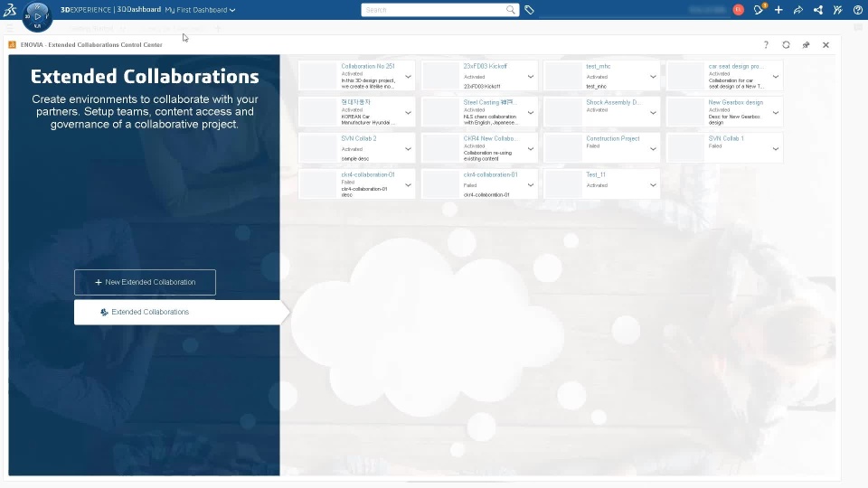Click the car seat design pro... thumbnail
This screenshot has width=868, height=488.
[x=685, y=76]
